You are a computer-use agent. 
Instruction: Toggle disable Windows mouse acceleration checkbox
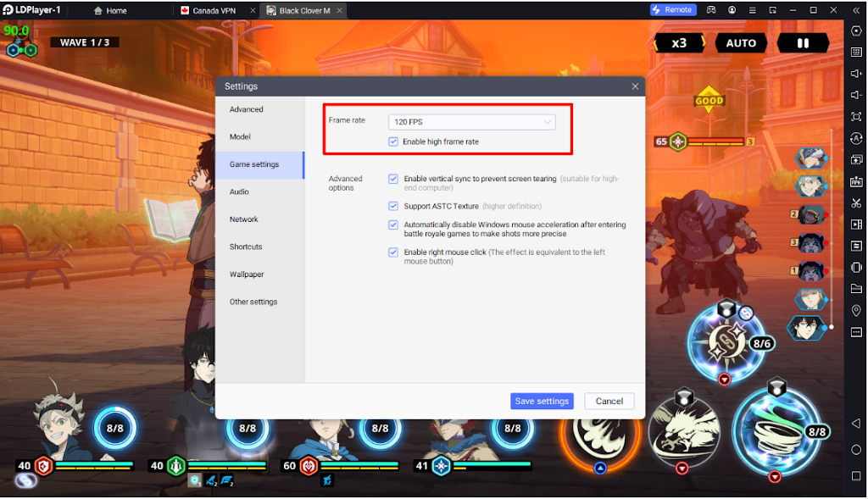tap(393, 225)
